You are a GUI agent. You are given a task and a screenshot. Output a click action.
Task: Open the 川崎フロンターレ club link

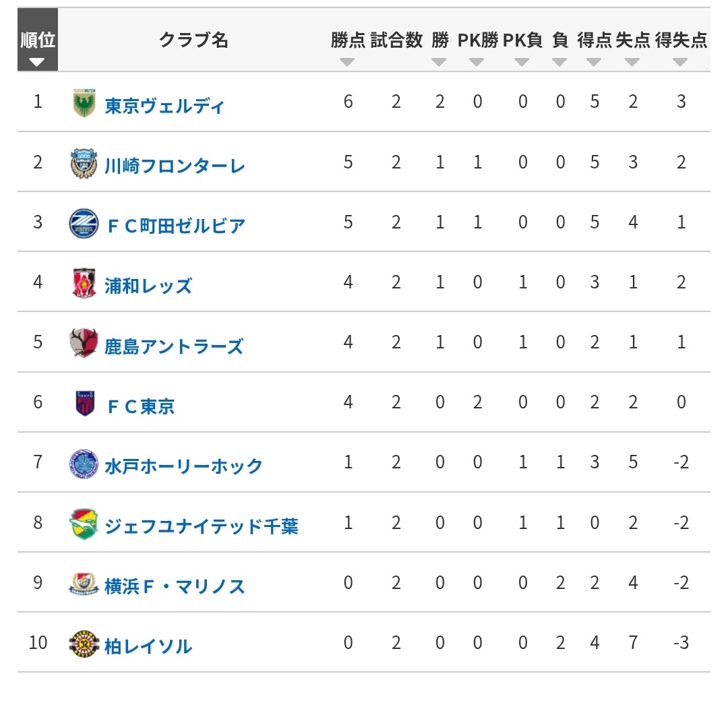tap(175, 166)
